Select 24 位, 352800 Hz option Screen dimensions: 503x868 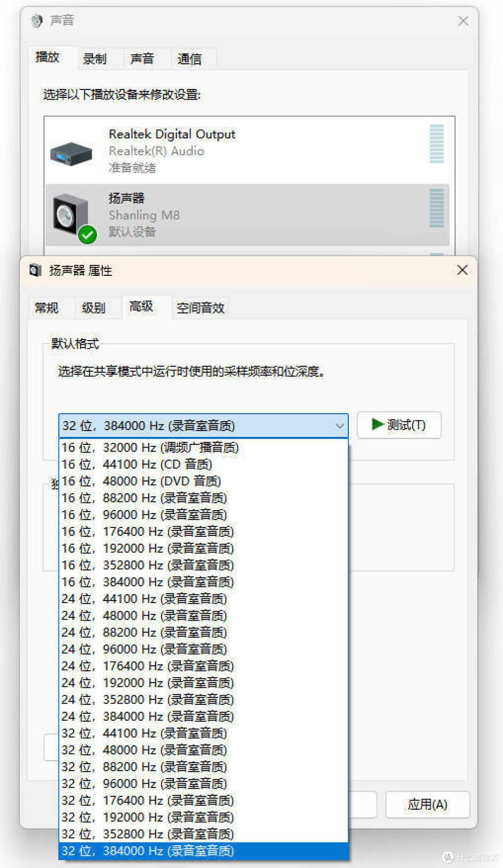coord(204,699)
